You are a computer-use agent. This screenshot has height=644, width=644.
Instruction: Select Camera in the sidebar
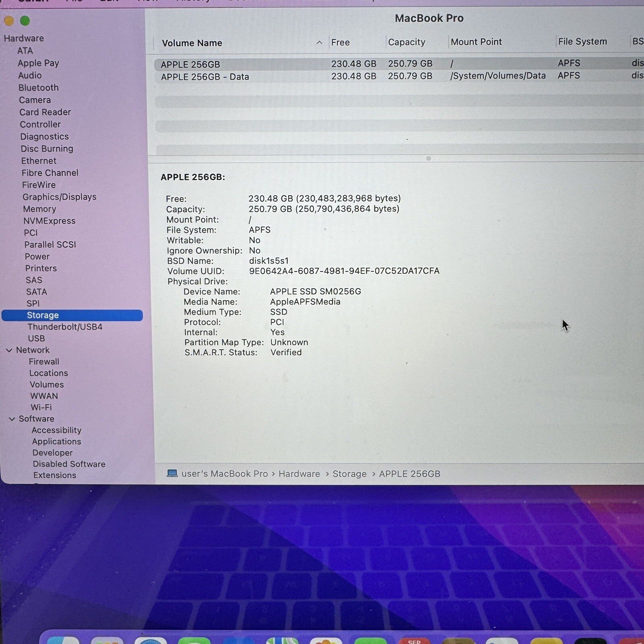pos(35,100)
